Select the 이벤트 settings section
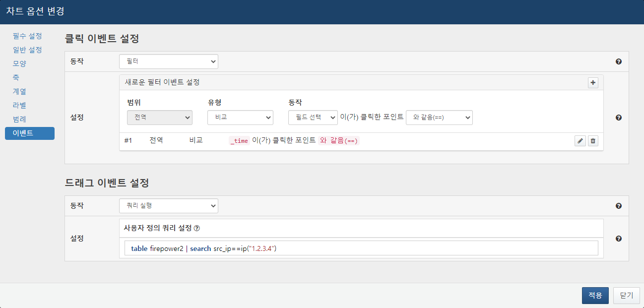 pos(30,133)
